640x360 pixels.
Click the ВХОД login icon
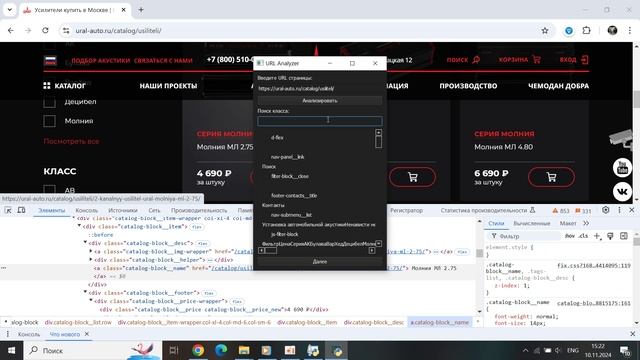click(x=584, y=60)
